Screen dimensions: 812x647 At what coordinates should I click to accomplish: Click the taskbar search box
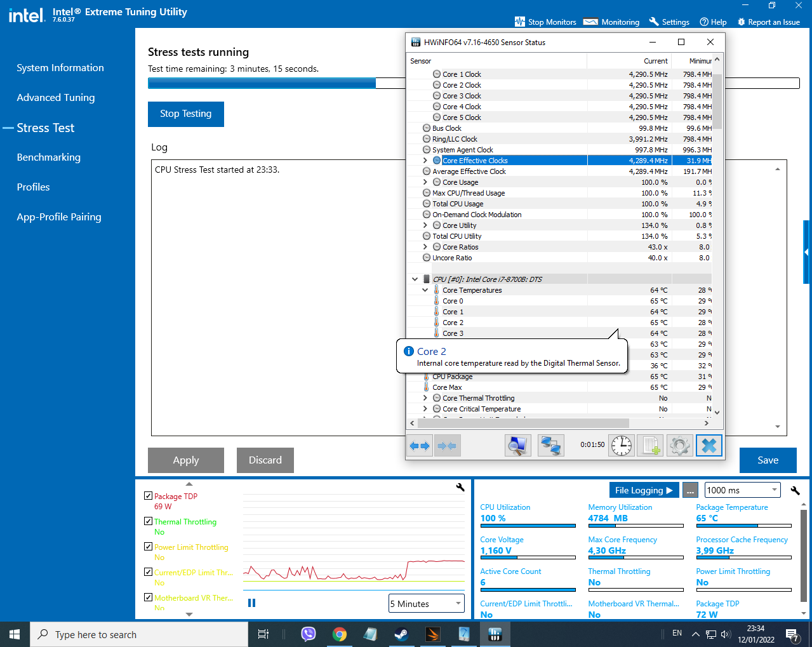pyautogui.click(x=139, y=634)
